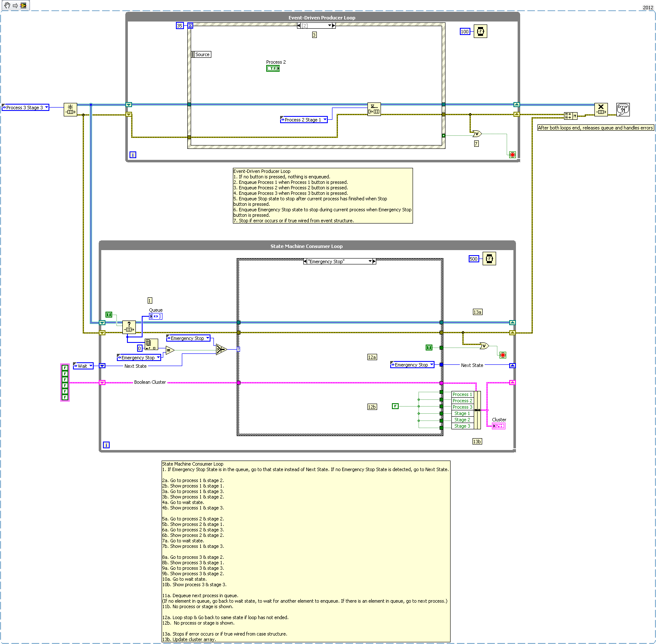The height and width of the screenshot is (644, 656).
Task: Click the Release Queue node after both loops
Action: 601,109
